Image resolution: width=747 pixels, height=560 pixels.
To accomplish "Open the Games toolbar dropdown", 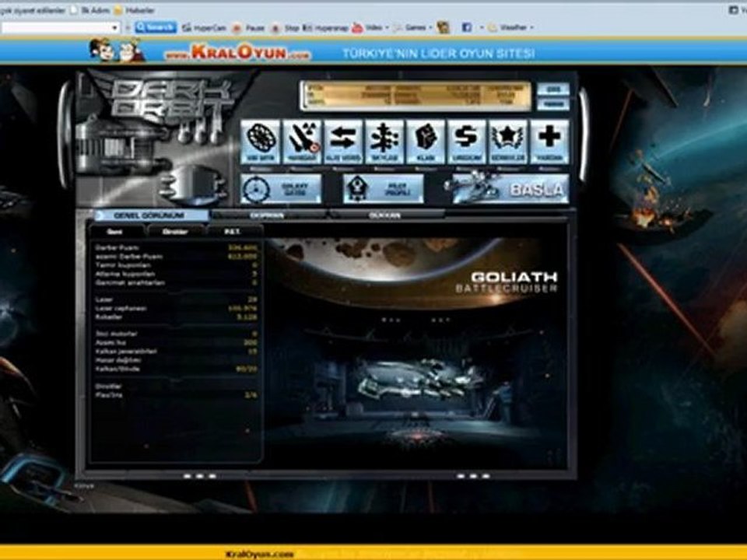I will point(412,28).
